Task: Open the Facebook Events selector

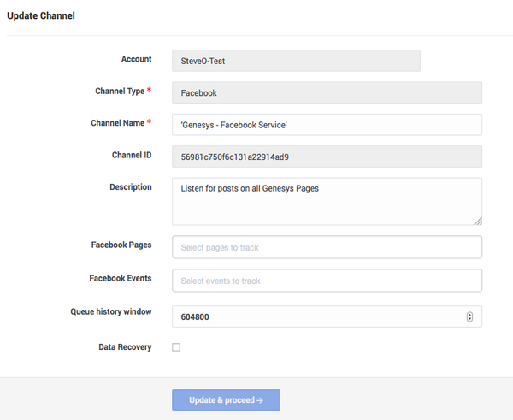Action: click(x=327, y=281)
